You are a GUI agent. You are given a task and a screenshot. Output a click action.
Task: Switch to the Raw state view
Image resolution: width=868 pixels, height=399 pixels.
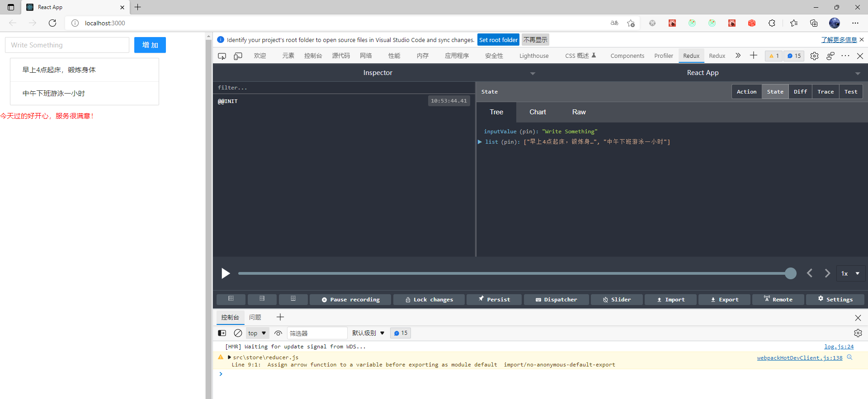point(579,112)
